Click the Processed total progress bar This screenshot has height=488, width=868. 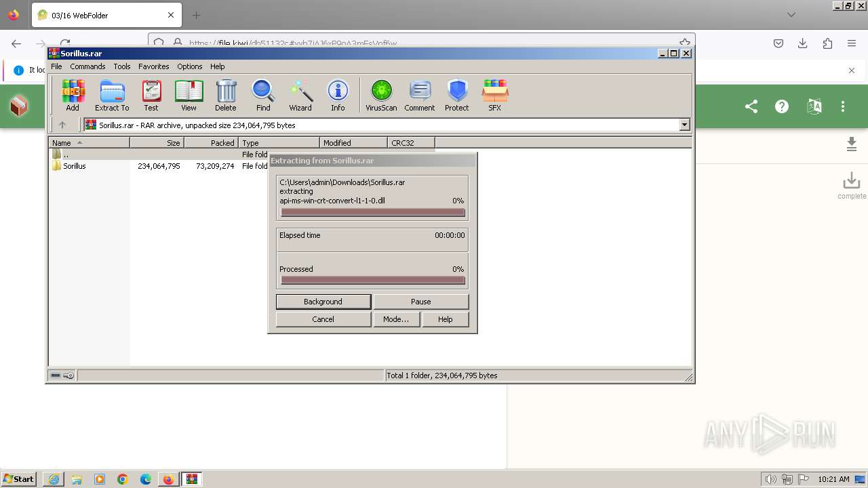(x=373, y=281)
